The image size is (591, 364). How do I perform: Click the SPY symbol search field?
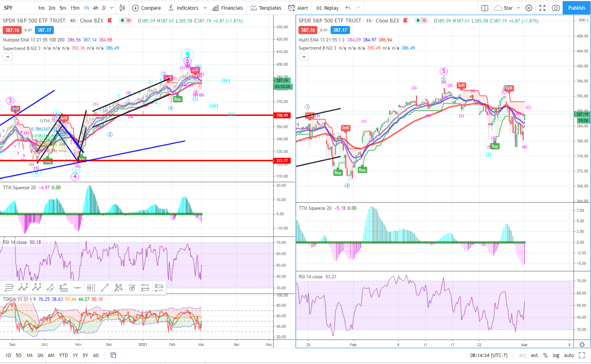[x=17, y=8]
